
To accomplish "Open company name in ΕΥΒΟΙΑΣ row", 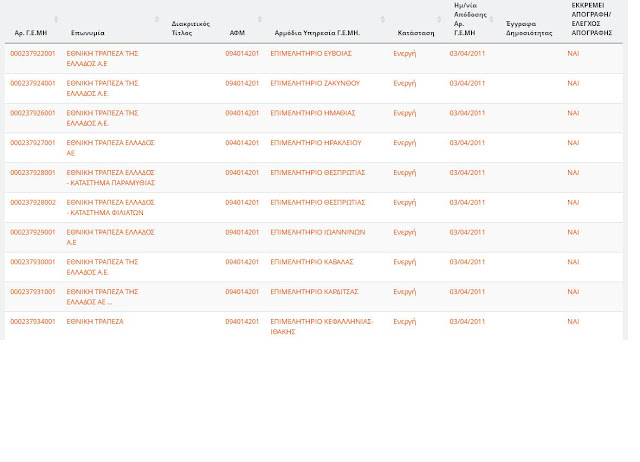I will (102, 58).
